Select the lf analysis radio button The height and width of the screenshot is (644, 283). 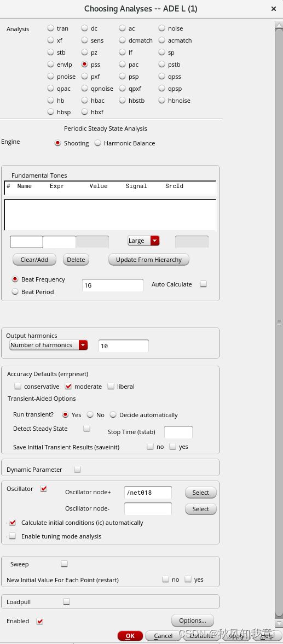pyautogui.click(x=122, y=52)
